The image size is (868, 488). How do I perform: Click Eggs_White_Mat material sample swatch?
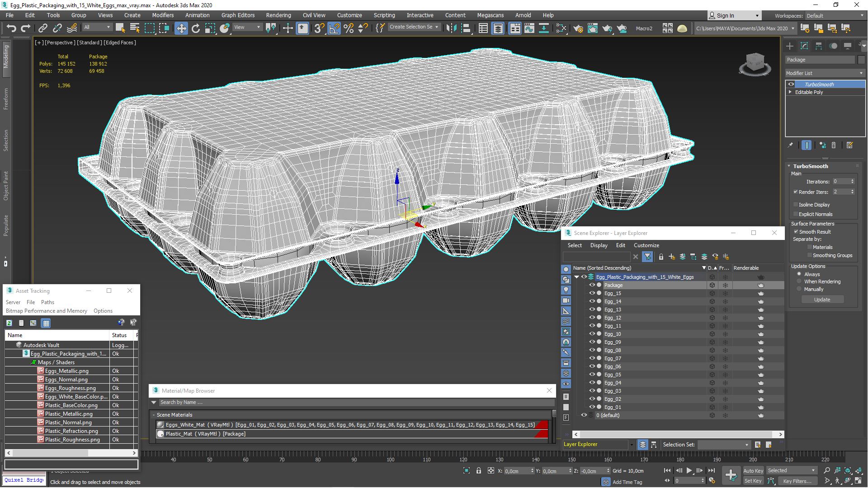pos(160,425)
